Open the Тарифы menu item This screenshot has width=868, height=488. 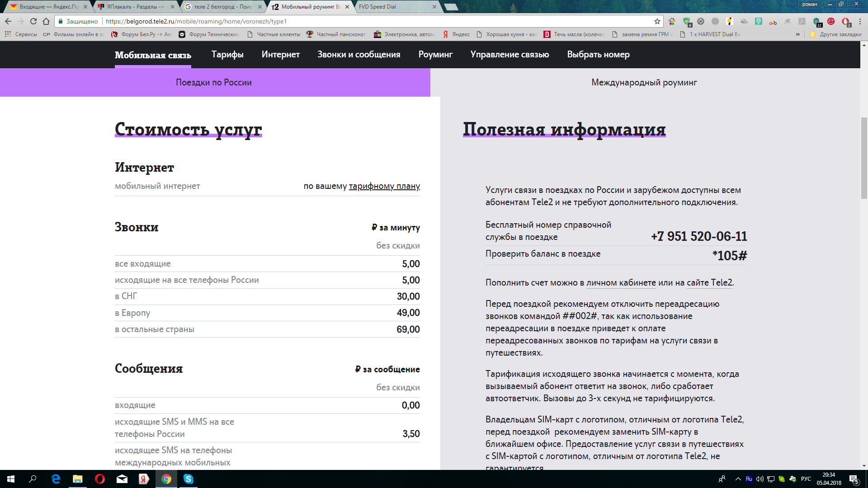click(227, 55)
